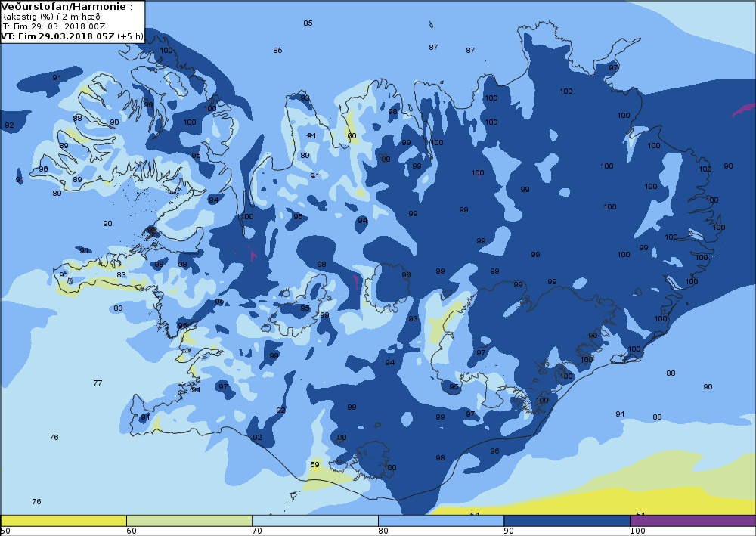Viewport: 756px width, 536px height.
Task: Click the humidity value 59 on the map
Action: pos(314,465)
